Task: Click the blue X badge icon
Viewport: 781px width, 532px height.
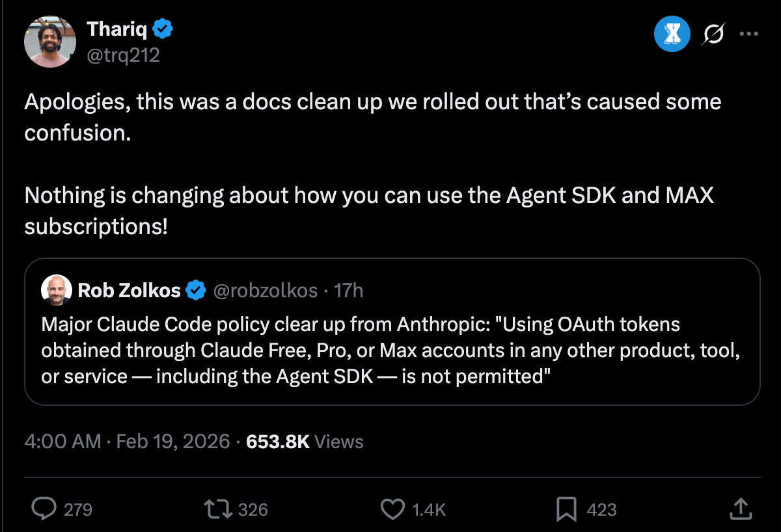Action: point(672,35)
